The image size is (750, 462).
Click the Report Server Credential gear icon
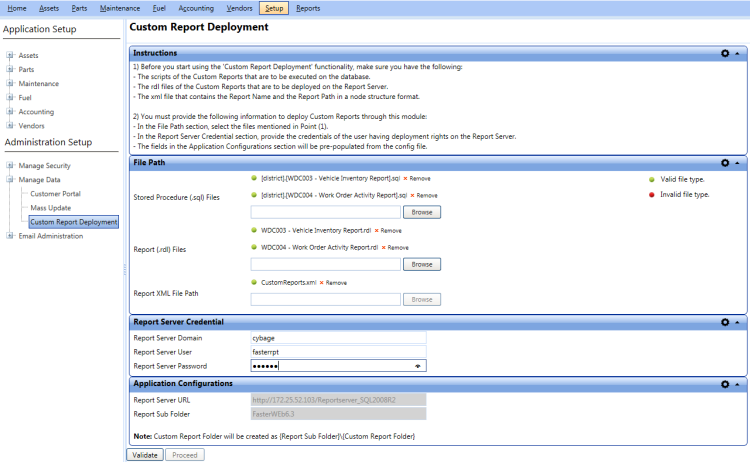click(725, 322)
